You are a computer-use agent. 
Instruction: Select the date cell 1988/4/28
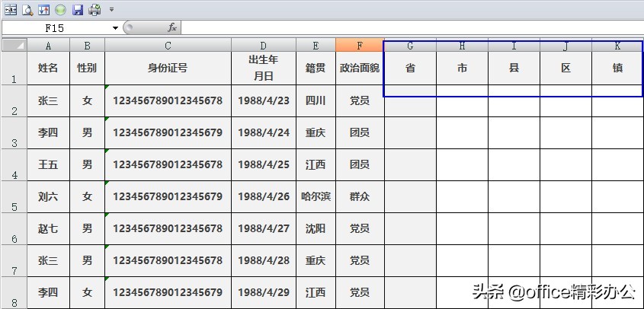click(263, 261)
